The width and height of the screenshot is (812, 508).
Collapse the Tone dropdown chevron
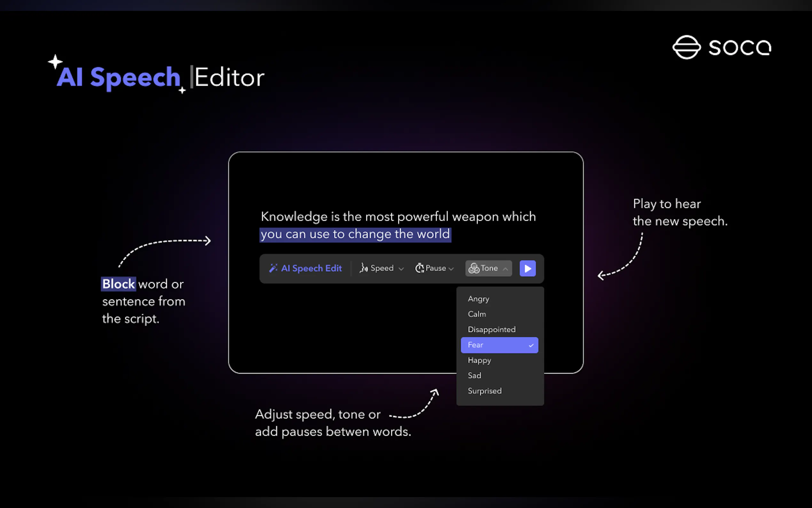pyautogui.click(x=505, y=269)
